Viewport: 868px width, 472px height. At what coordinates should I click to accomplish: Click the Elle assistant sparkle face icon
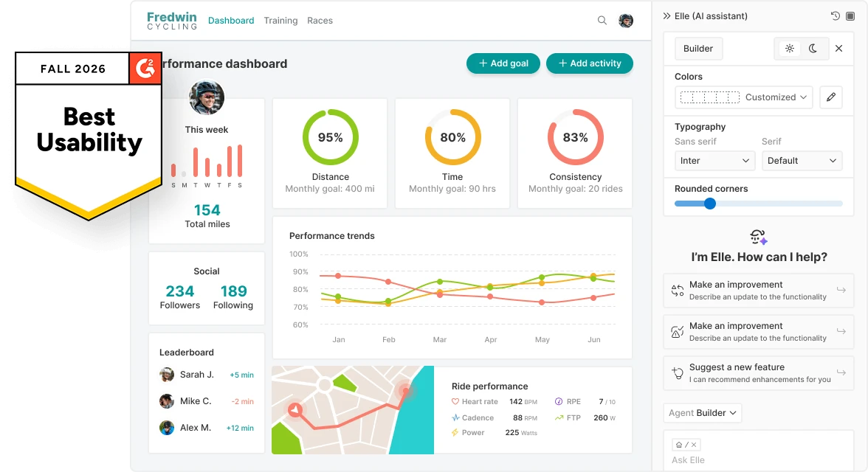(x=759, y=237)
